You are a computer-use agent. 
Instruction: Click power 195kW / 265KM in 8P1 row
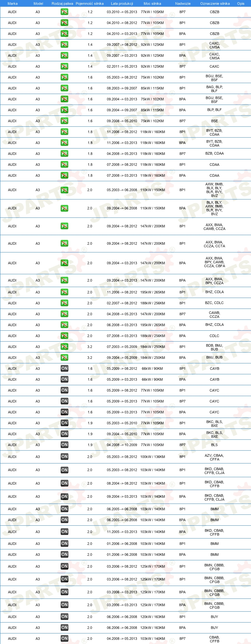pos(153,292)
